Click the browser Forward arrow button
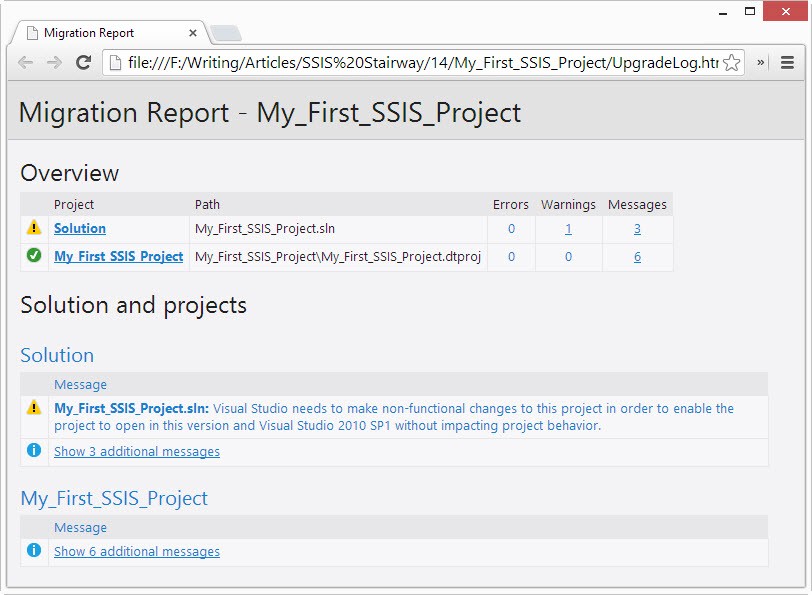812x595 pixels. tap(54, 62)
